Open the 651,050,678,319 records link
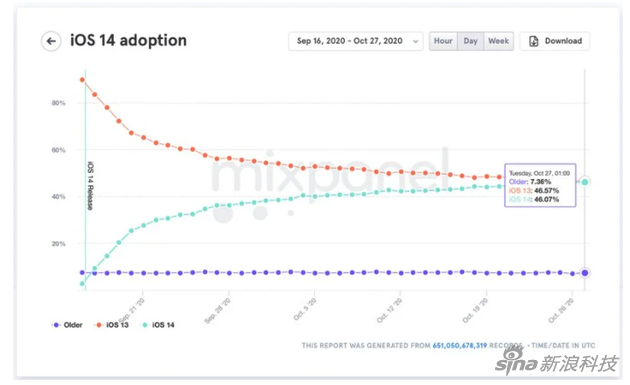630x385 pixels. pos(460,345)
